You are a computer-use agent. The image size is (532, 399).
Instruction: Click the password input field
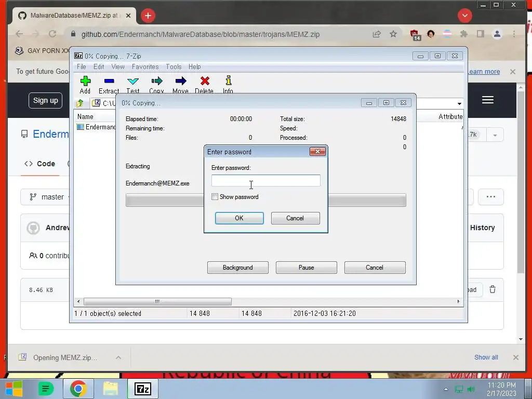pyautogui.click(x=265, y=180)
